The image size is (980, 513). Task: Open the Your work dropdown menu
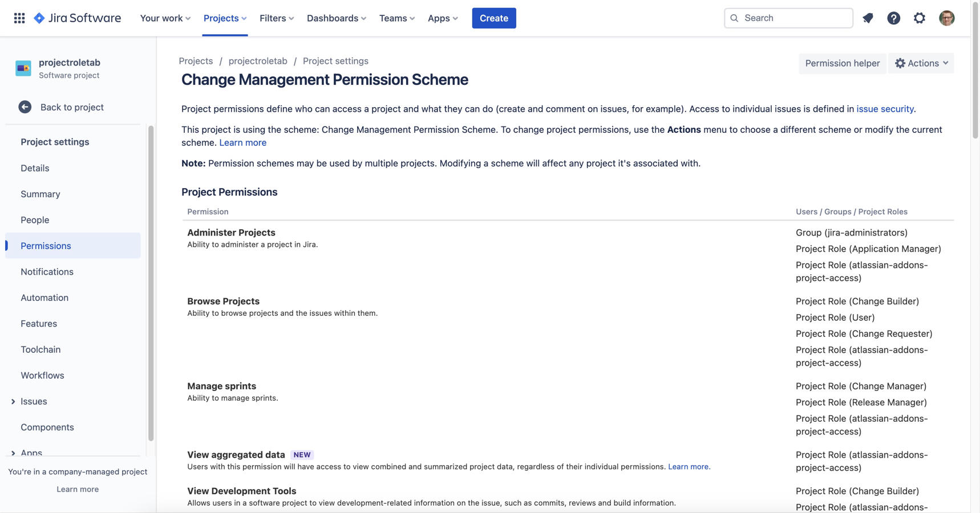(165, 18)
